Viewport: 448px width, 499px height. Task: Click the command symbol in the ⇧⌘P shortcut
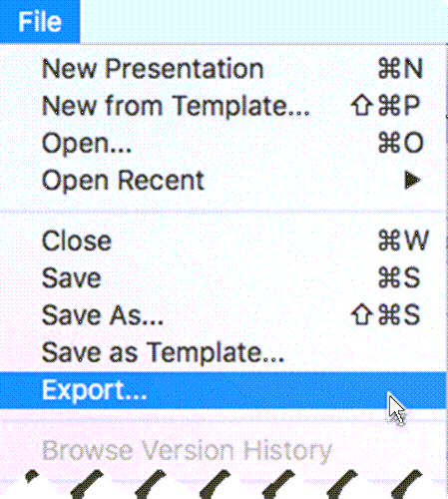(389, 106)
